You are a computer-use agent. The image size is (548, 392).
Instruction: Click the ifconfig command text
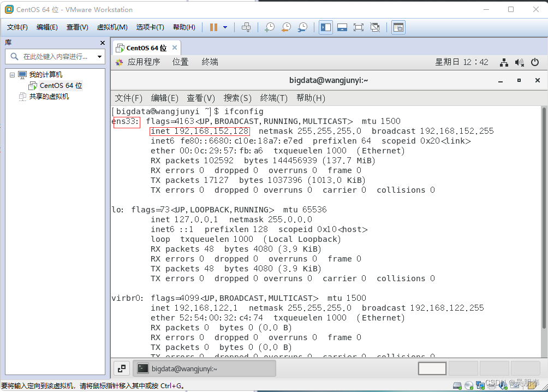pos(243,111)
